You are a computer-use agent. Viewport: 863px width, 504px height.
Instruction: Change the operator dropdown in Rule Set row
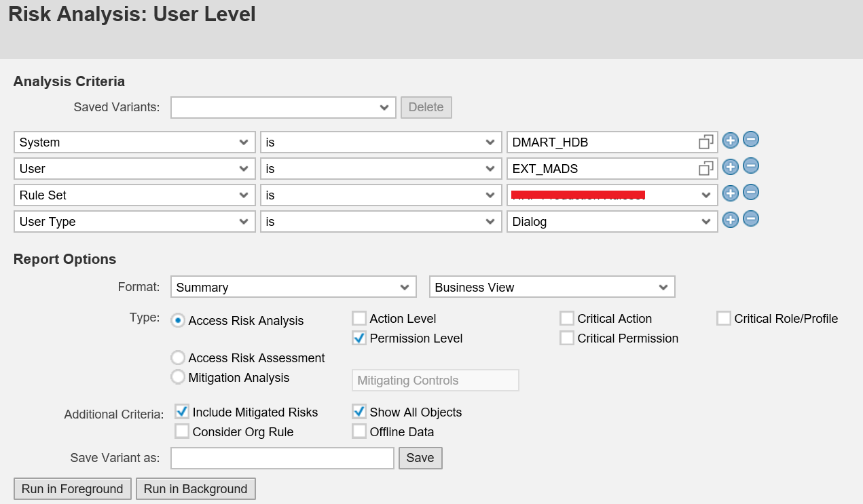382,195
